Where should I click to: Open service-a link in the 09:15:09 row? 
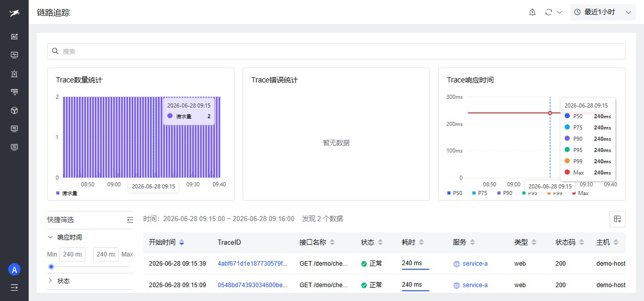(475, 285)
